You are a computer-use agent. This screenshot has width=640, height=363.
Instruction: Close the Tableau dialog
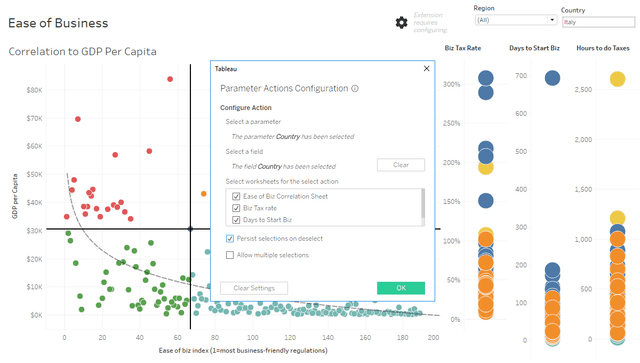pyautogui.click(x=427, y=69)
